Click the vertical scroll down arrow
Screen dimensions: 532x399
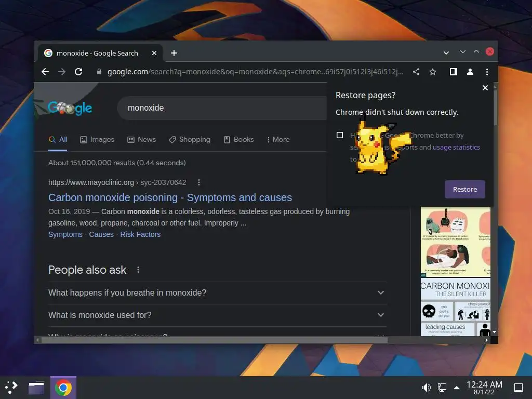click(495, 332)
